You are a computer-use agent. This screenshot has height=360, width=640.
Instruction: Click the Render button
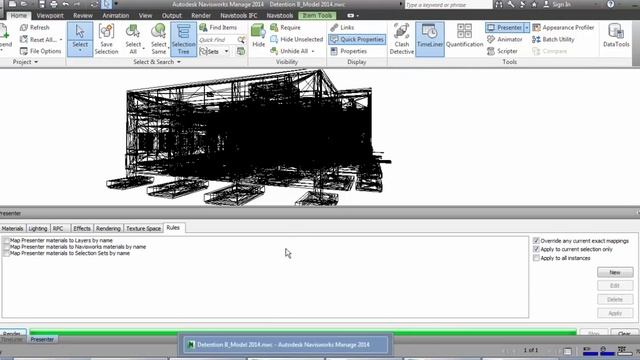tap(13, 333)
